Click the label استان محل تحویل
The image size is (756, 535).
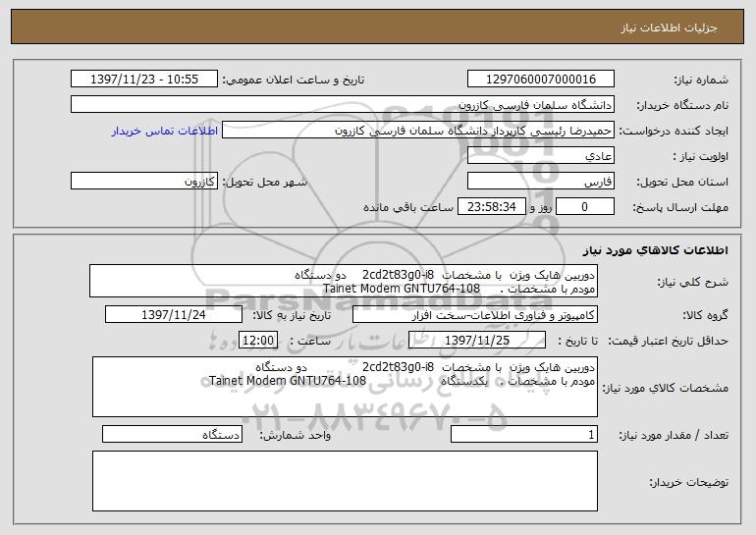(x=682, y=182)
